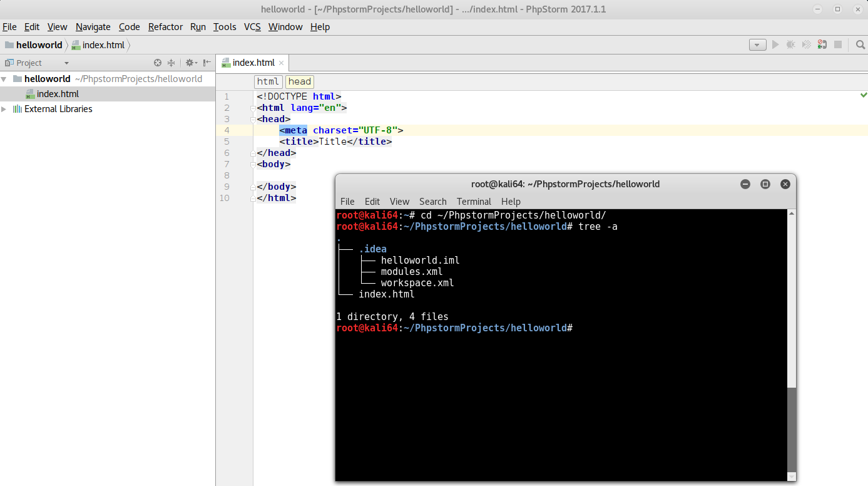Collapse the helloworld project tree node

[4, 79]
